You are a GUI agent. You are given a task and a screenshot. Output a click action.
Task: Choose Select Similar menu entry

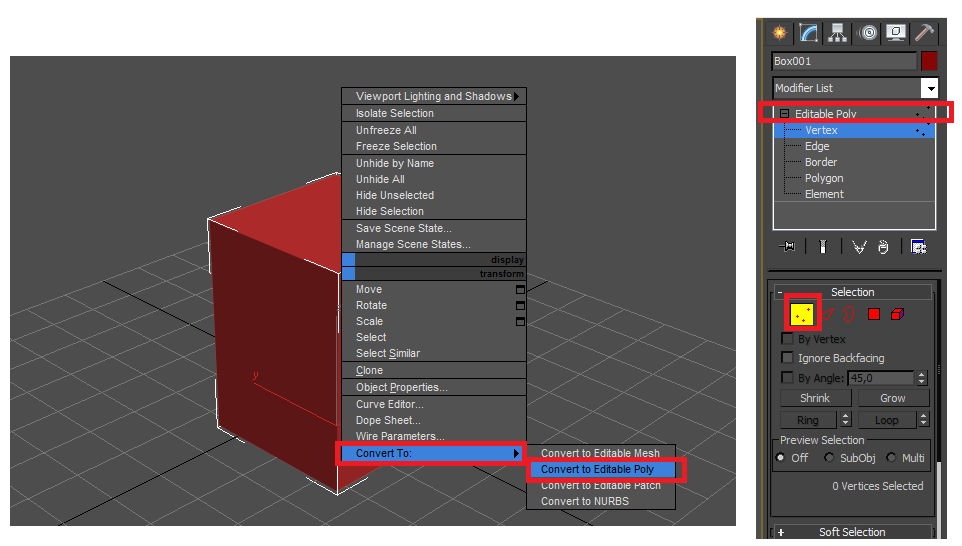(434, 353)
